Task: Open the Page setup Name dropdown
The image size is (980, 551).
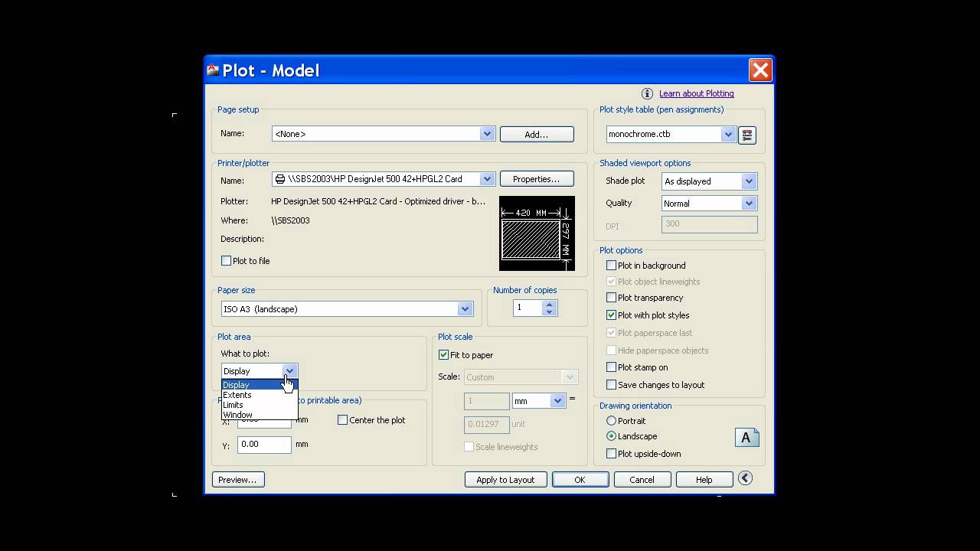Action: pos(487,134)
